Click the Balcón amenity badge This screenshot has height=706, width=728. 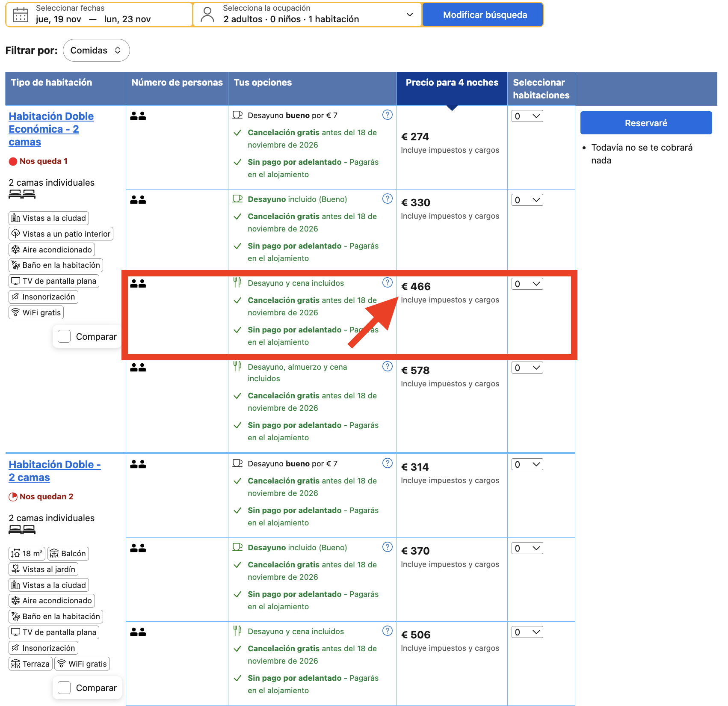click(68, 554)
